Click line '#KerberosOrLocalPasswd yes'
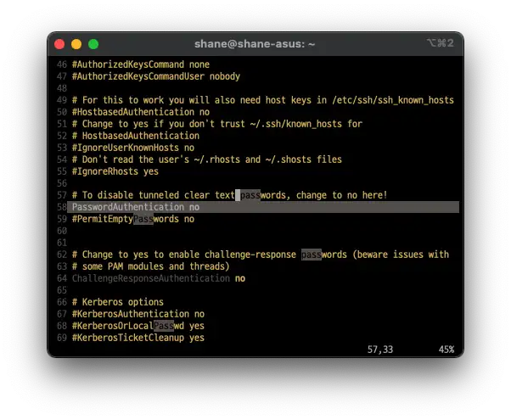This screenshot has width=511, height=420. (138, 326)
